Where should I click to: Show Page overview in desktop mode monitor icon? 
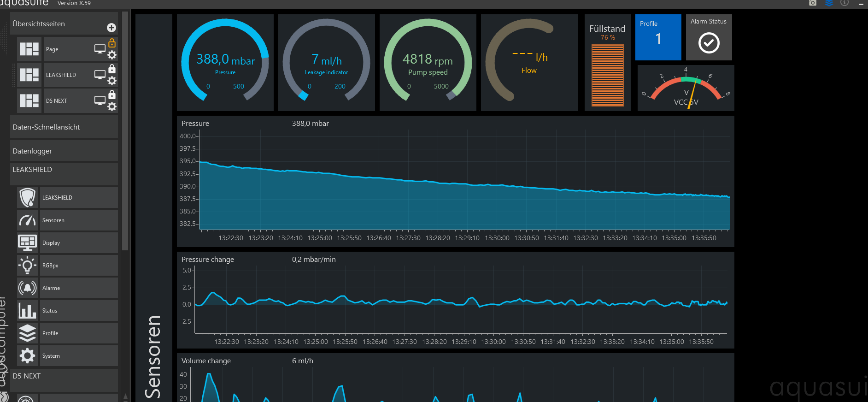pos(100,49)
